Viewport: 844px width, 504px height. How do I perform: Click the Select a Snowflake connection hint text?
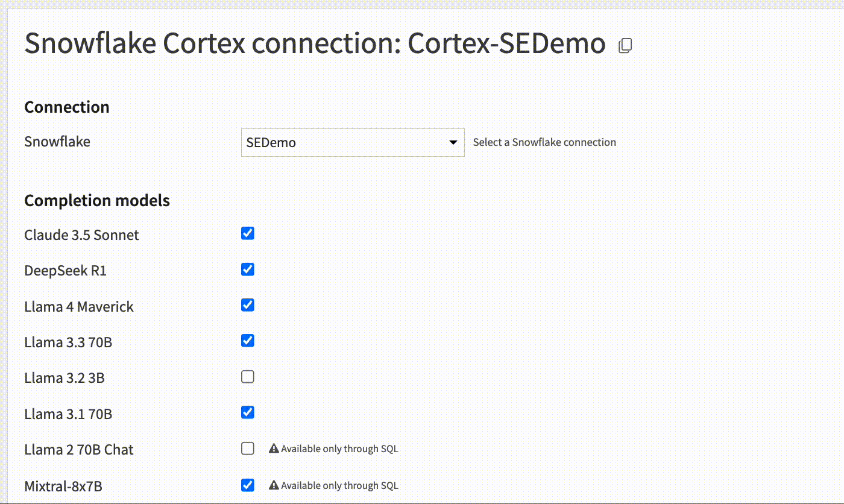(x=544, y=142)
